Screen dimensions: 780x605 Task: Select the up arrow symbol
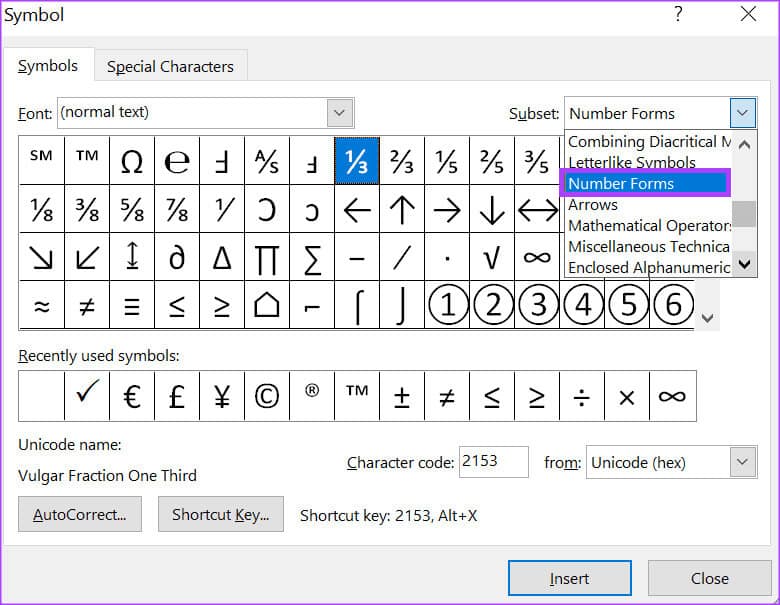click(x=401, y=209)
